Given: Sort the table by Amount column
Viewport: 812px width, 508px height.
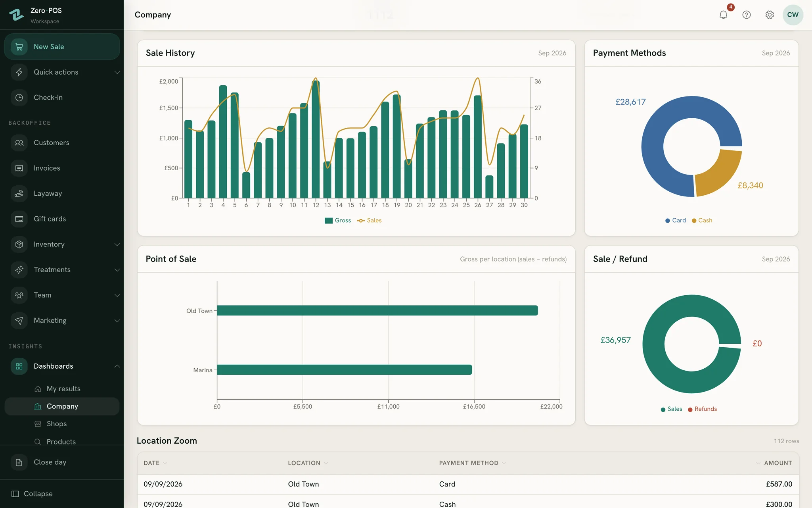Looking at the screenshot, I should point(774,463).
